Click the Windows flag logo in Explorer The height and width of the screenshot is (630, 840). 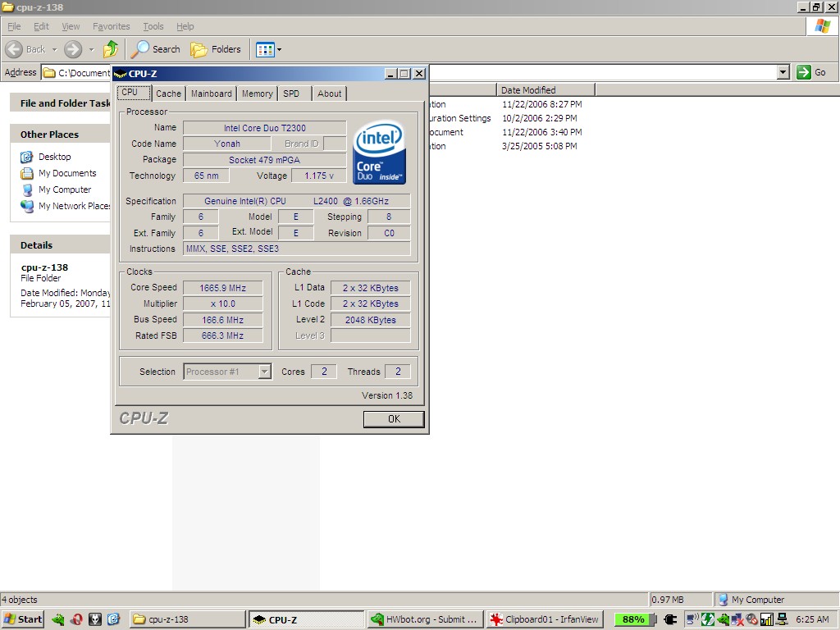click(x=822, y=25)
